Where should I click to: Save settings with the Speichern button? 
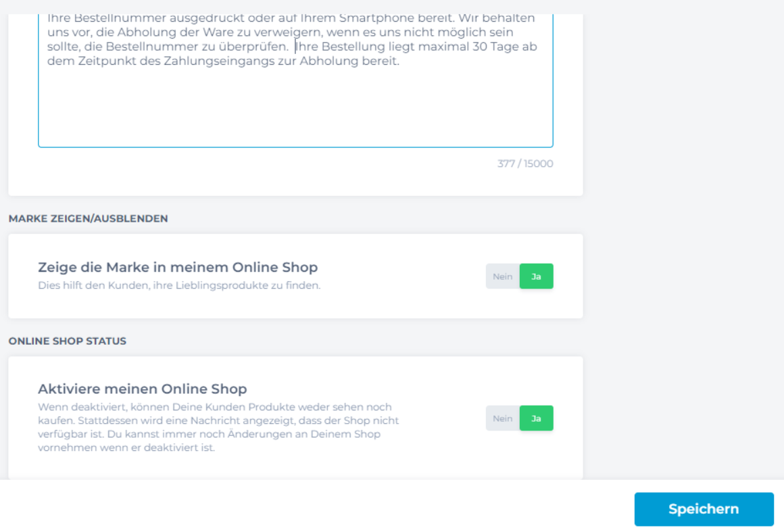(704, 509)
